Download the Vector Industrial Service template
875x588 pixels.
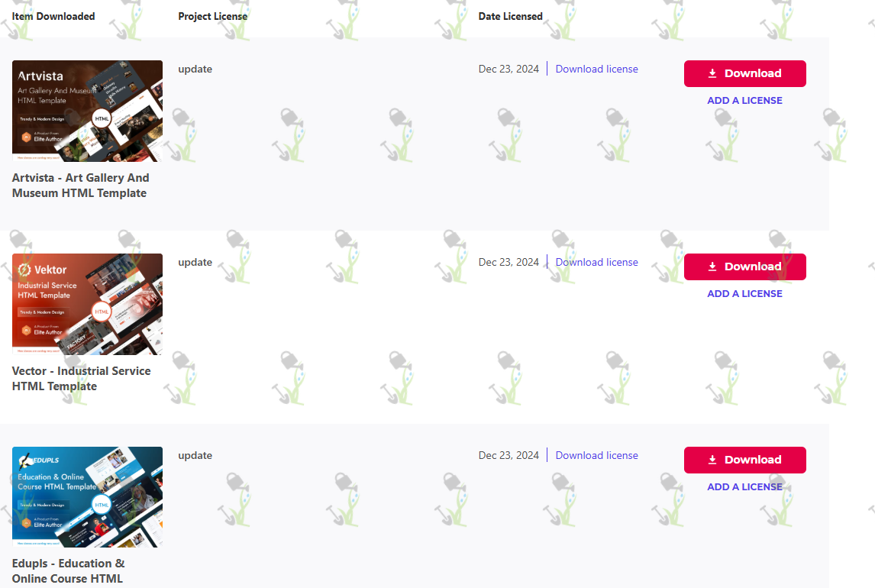745,267
